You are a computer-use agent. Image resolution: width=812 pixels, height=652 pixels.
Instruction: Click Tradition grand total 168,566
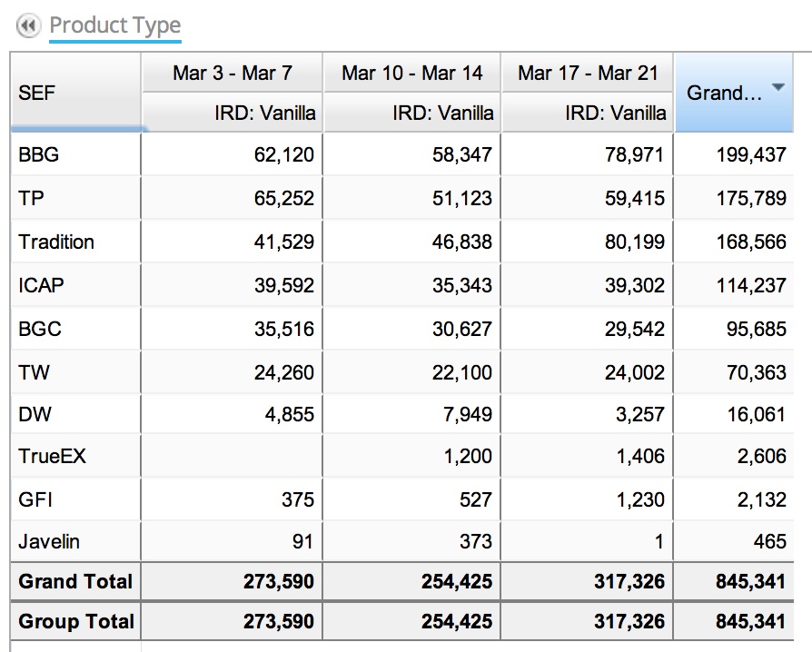click(751, 242)
